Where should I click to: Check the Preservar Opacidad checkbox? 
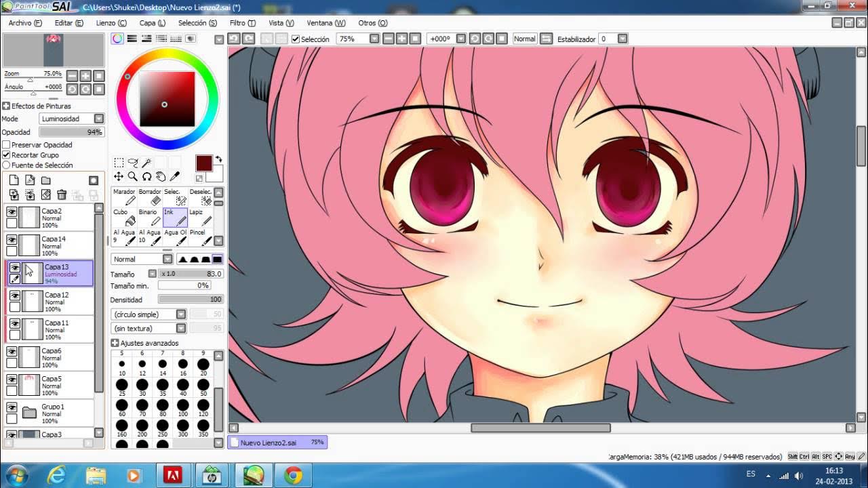6,145
